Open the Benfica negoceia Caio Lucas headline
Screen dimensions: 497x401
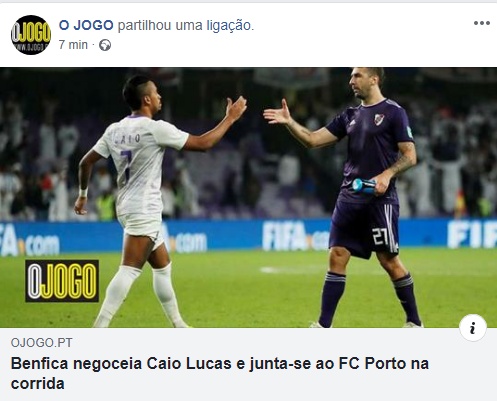point(220,373)
